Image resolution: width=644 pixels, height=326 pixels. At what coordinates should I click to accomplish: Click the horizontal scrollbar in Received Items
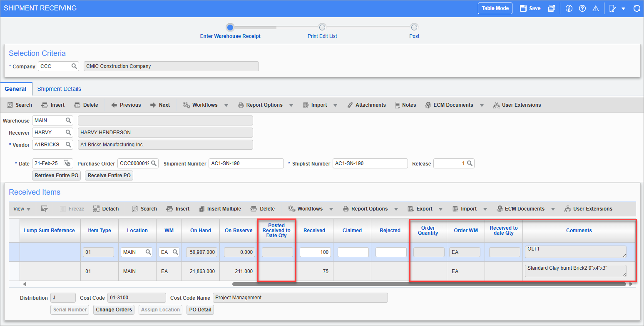coord(429,284)
